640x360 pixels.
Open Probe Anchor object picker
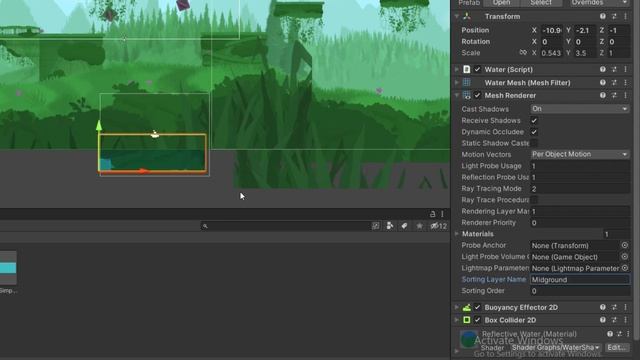pyautogui.click(x=624, y=245)
